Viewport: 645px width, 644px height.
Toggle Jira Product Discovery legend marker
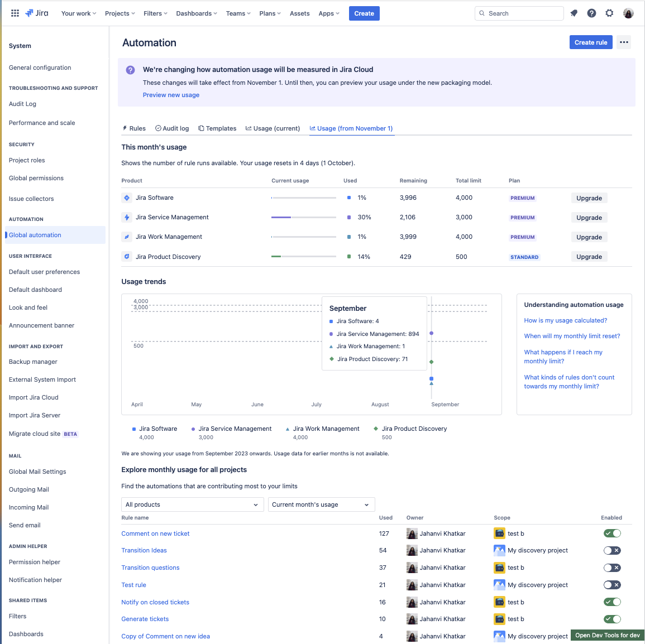(x=376, y=429)
